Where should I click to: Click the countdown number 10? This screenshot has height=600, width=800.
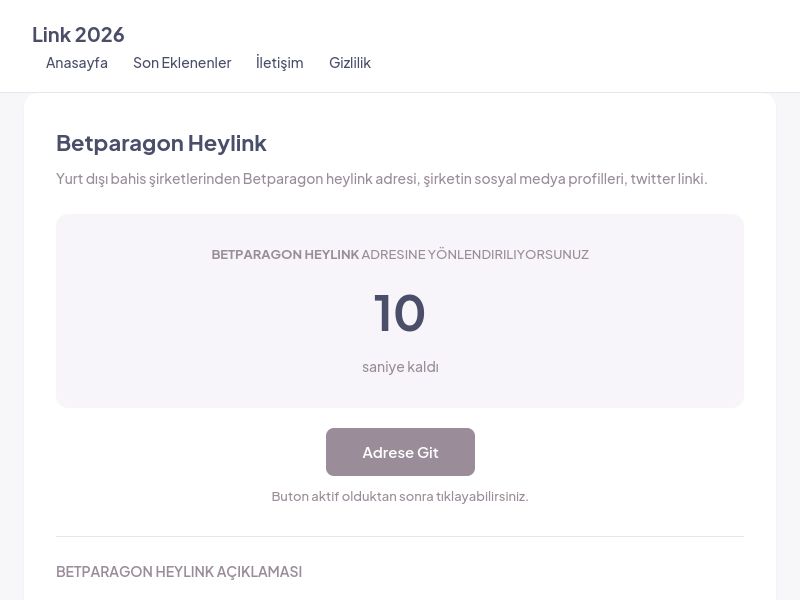click(x=399, y=312)
